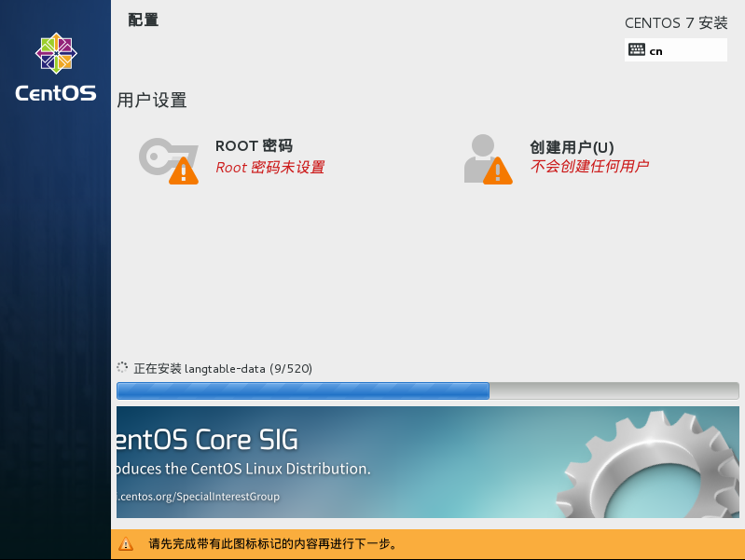Click the warning triangle on the key icon
The image size is (745, 560).
click(183, 171)
